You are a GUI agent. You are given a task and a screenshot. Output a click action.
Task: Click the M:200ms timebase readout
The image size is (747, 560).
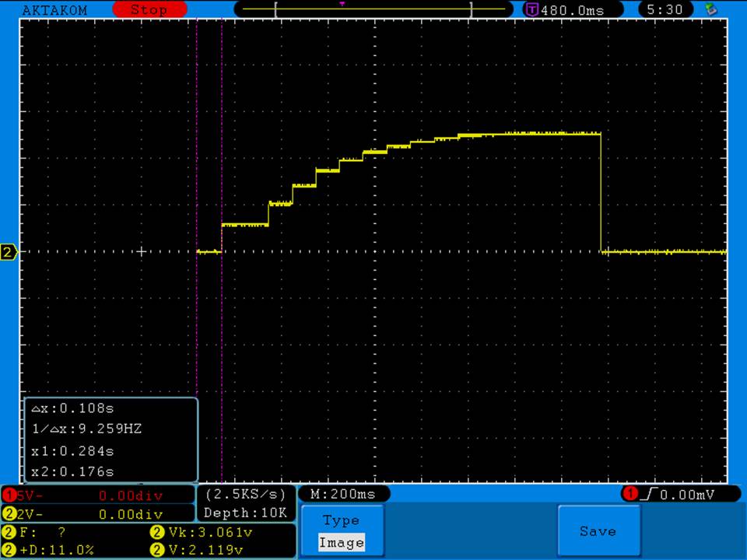(x=343, y=494)
